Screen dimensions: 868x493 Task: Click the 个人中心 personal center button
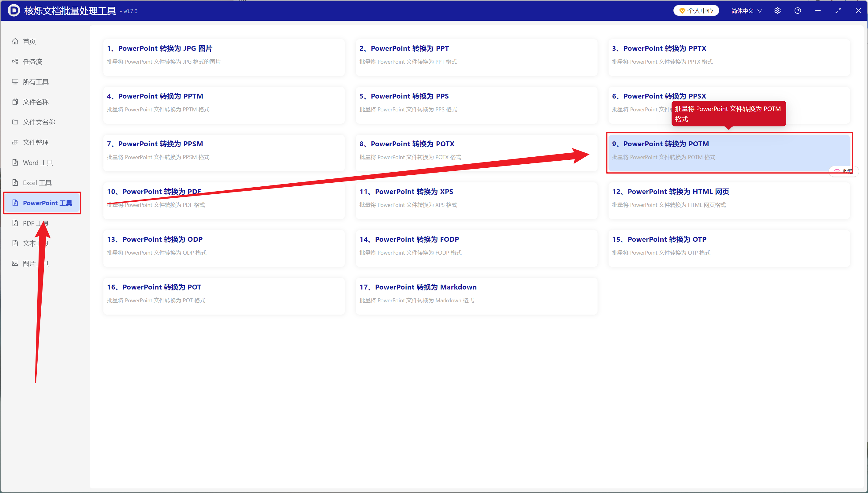pos(696,11)
